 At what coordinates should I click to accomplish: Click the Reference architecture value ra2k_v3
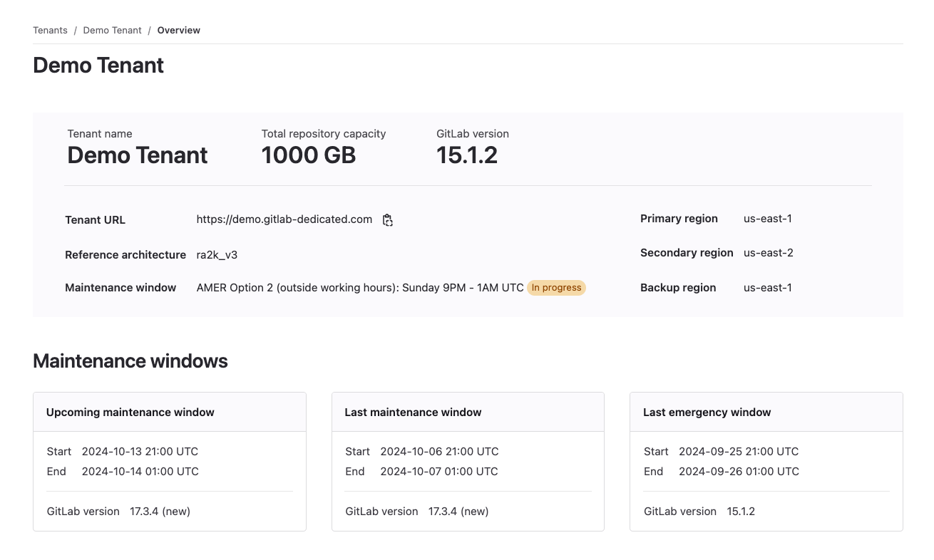pos(215,254)
